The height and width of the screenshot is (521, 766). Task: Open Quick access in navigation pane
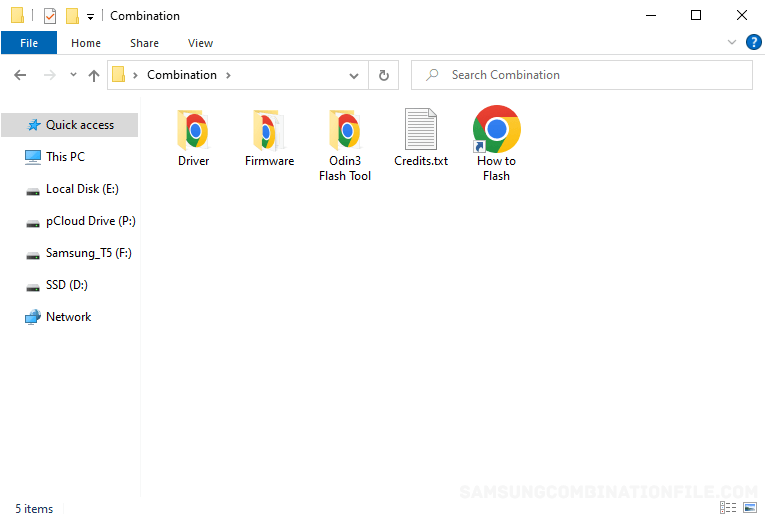[x=70, y=125]
